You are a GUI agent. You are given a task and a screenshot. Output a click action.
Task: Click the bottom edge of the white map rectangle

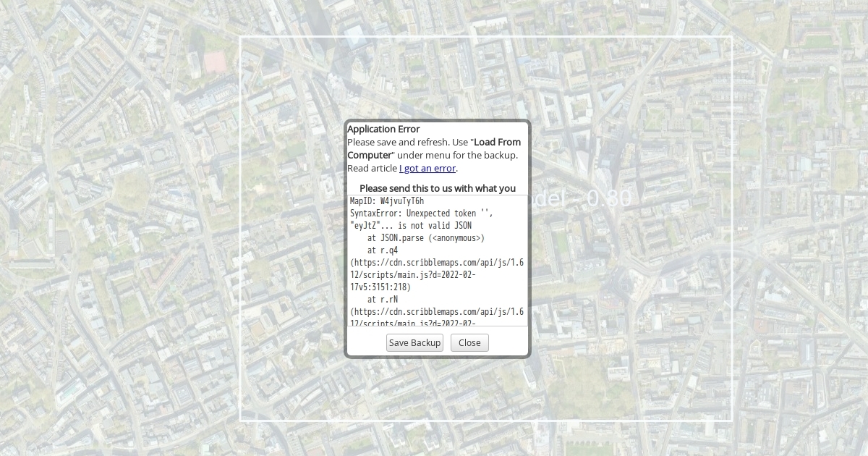tap(486, 421)
